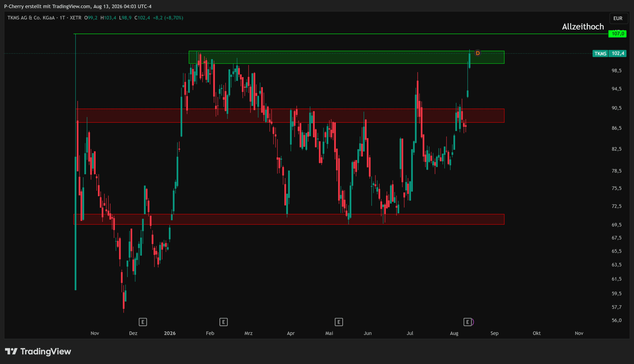
Task: Open the December earnings E marker
Action: click(143, 322)
